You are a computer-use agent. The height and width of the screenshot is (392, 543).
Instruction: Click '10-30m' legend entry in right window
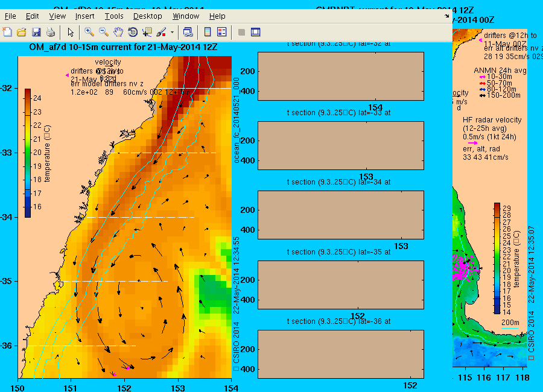click(500, 77)
